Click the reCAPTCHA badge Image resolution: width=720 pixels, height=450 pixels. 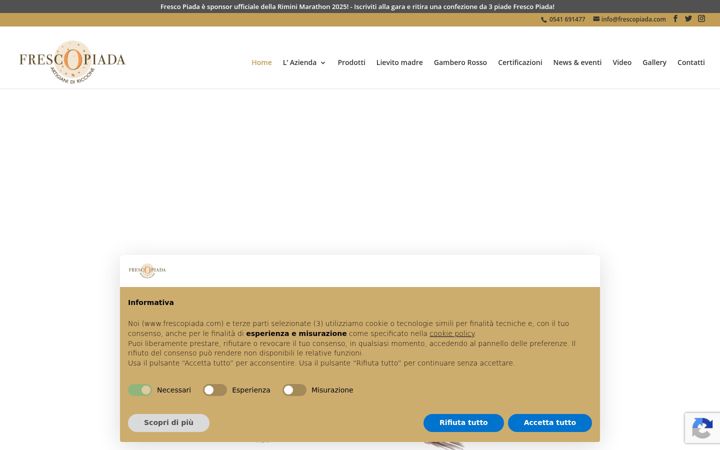pos(702,428)
